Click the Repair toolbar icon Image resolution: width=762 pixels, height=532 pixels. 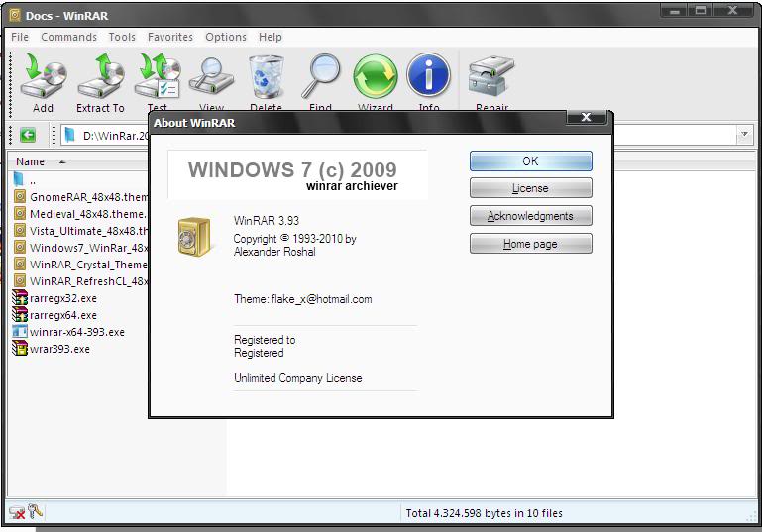[x=491, y=76]
